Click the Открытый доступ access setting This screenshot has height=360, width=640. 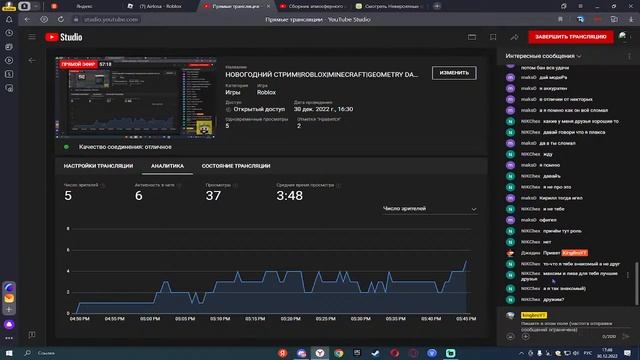(259, 109)
